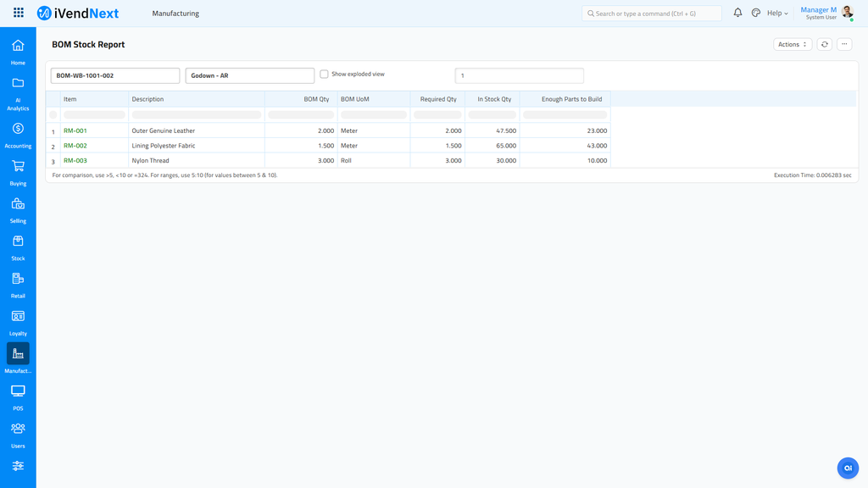
Task: Open Manufacturing module in sidebar
Action: (18, 358)
